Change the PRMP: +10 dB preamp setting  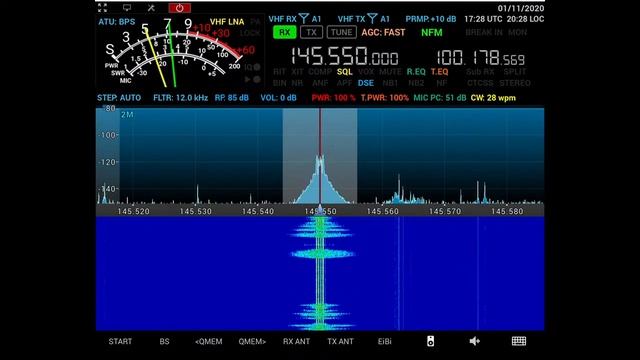point(431,19)
